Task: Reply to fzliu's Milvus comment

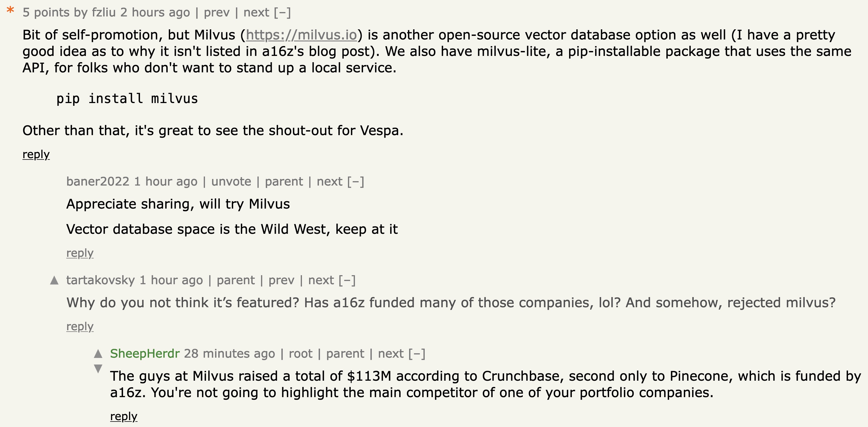Action: [x=36, y=155]
